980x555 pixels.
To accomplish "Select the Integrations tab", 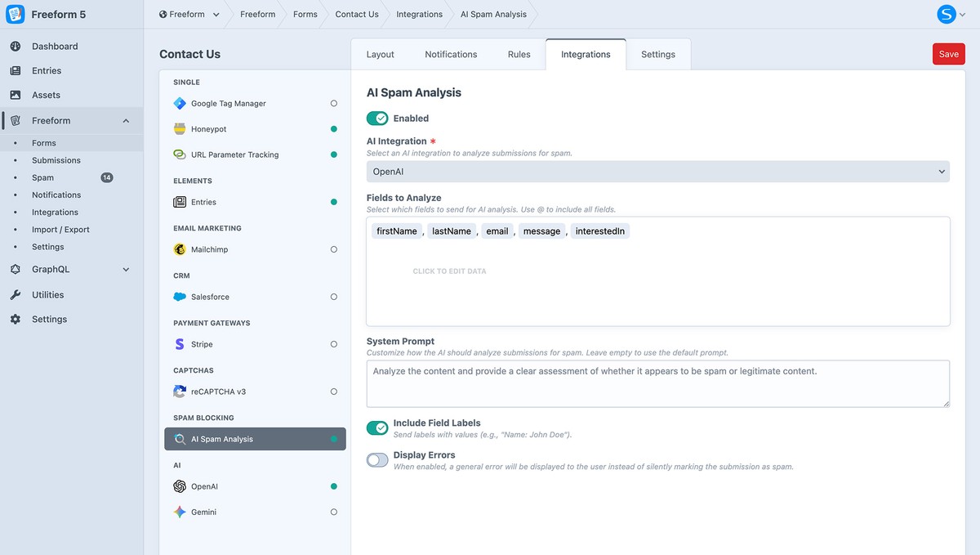I will (586, 55).
